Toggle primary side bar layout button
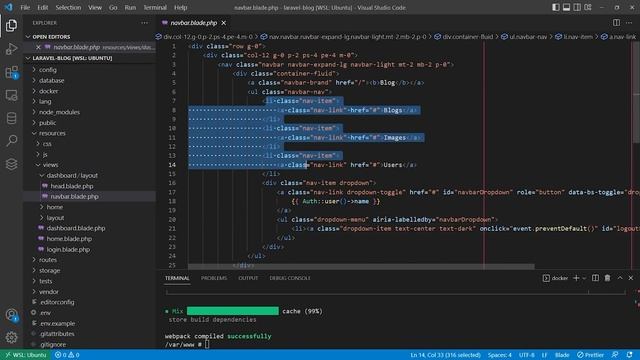Image resolution: width=640 pixels, height=360 pixels. click(x=556, y=7)
